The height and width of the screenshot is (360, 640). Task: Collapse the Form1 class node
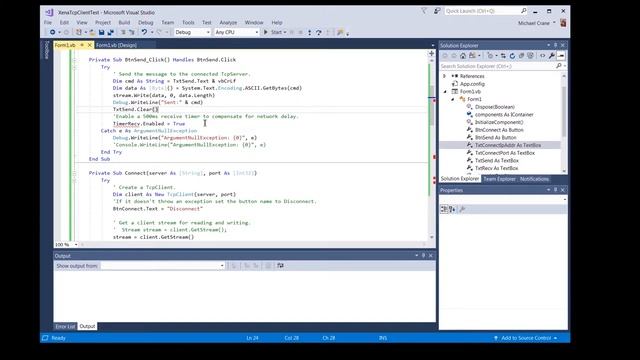tap(453, 99)
